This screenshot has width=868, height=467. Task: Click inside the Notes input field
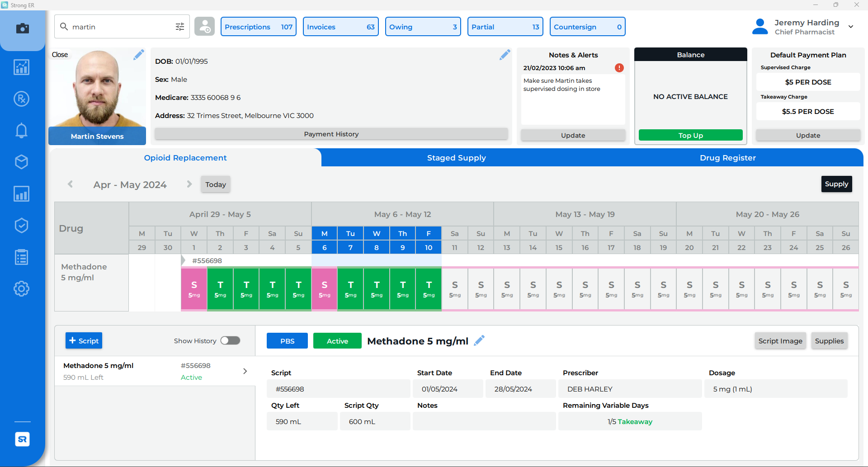(484, 421)
